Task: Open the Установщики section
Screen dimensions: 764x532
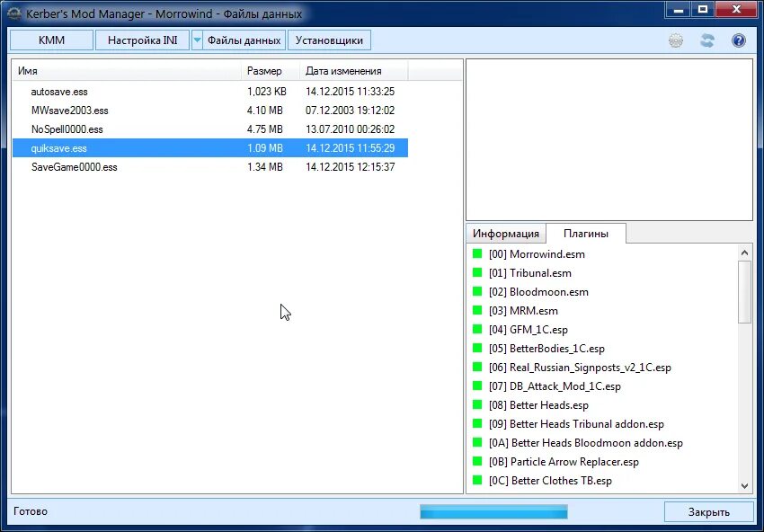Action: pyautogui.click(x=329, y=40)
